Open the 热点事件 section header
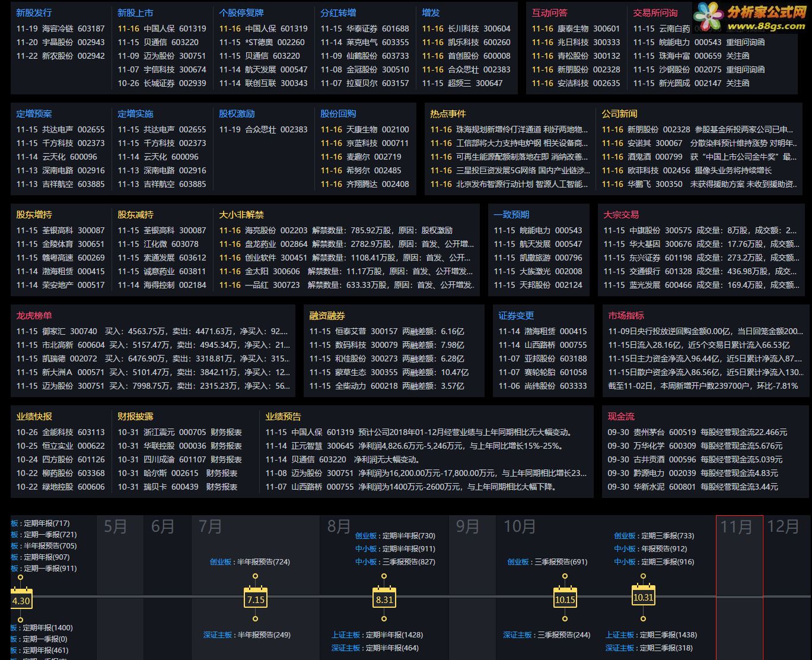 (x=448, y=113)
